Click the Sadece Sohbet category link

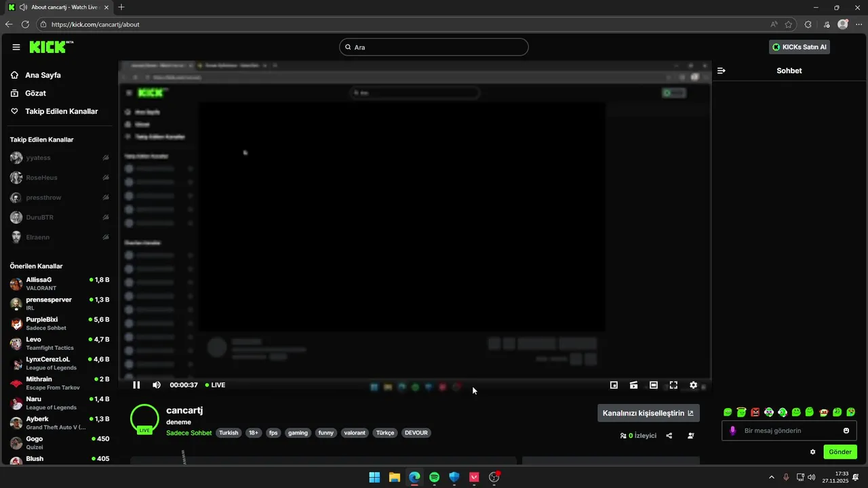click(x=189, y=433)
